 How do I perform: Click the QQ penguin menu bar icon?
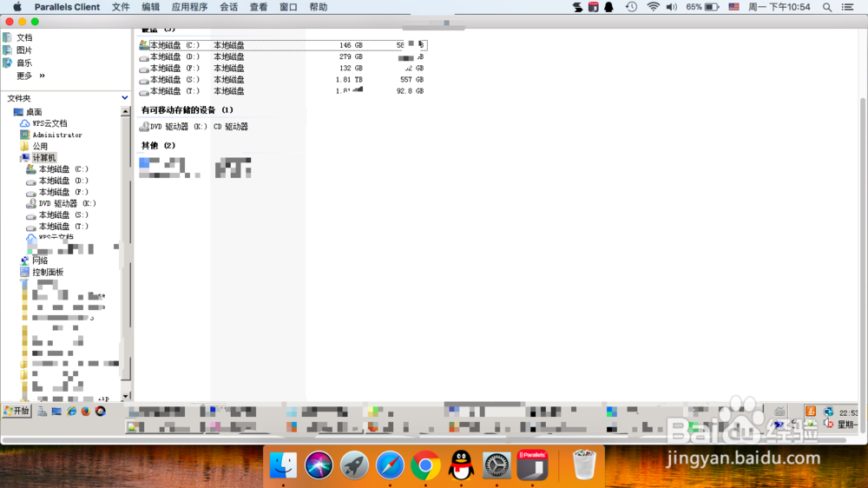609,7
